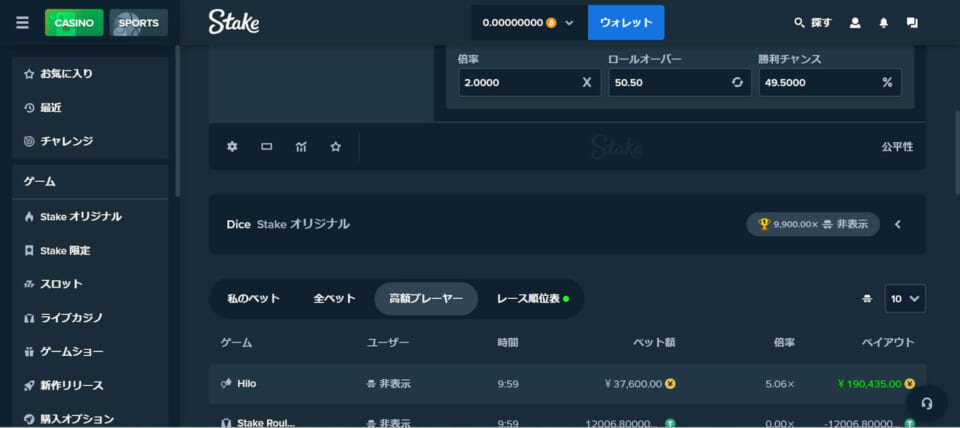Click ¥37,600.00 bet amount
Screen dimensions: 960x428
[x=633, y=384]
